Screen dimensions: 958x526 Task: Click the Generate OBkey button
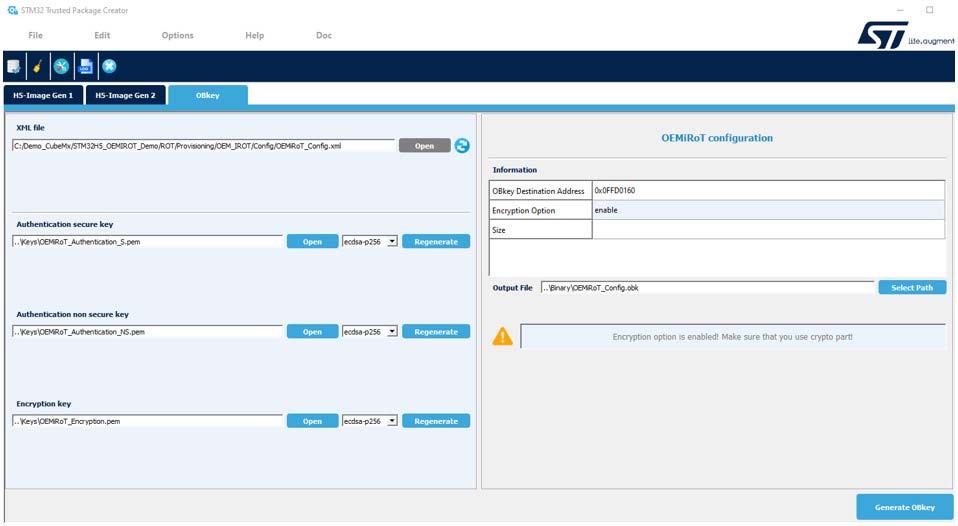[x=905, y=507]
